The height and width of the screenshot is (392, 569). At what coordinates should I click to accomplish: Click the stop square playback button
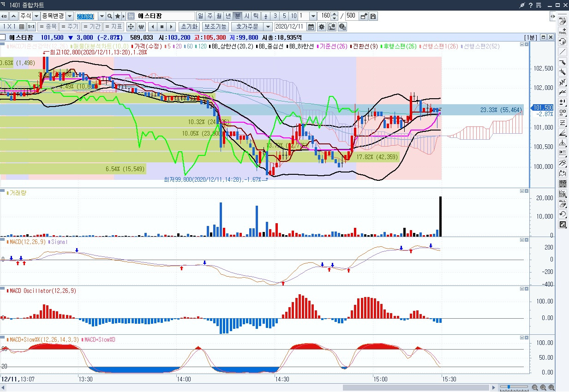(x=162, y=27)
